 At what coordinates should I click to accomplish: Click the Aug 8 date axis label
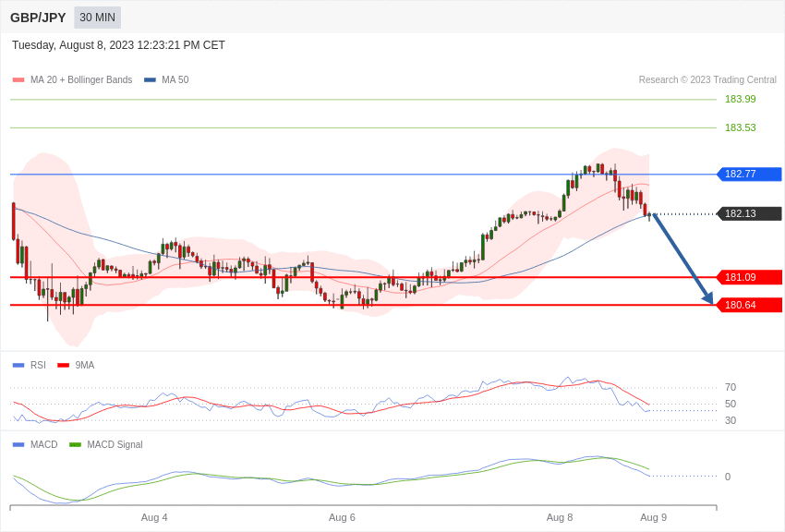point(560,517)
